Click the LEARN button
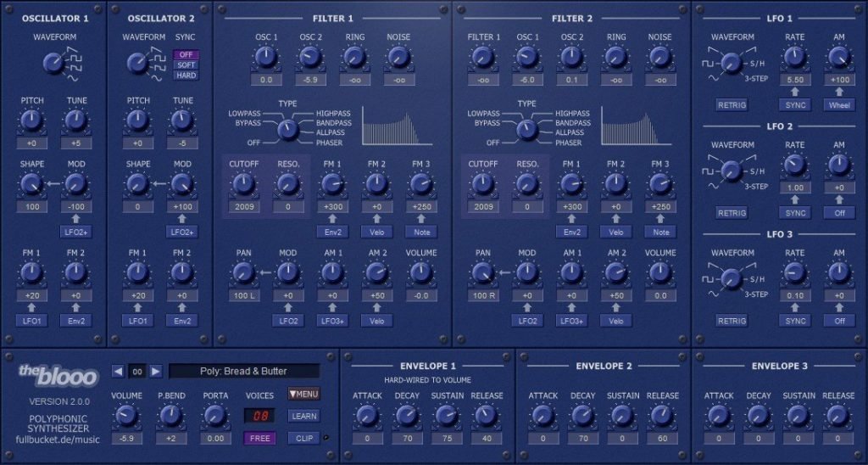The height and width of the screenshot is (465, 868). (x=303, y=417)
